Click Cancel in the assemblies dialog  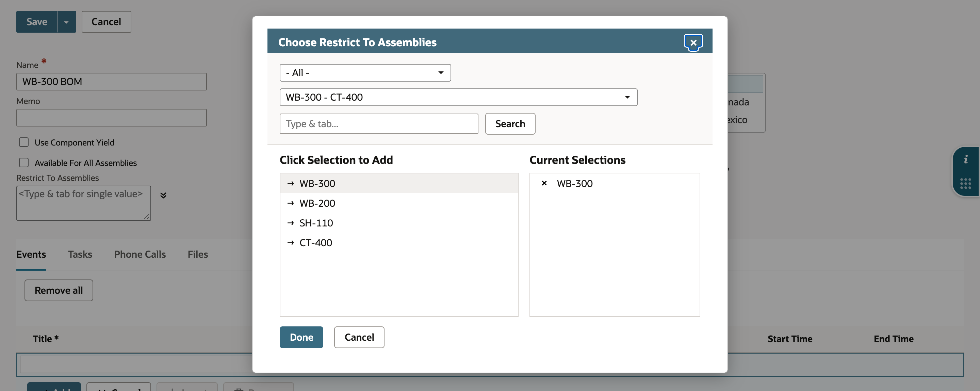(x=359, y=337)
